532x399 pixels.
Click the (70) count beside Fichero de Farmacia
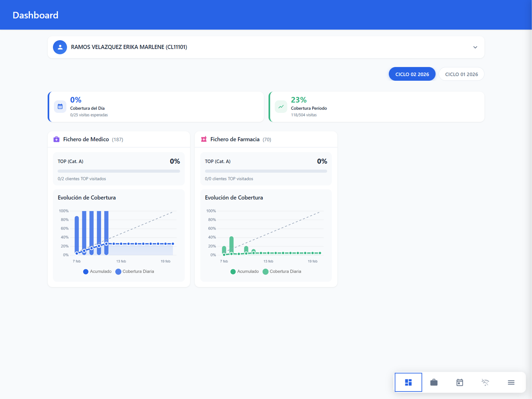pyautogui.click(x=267, y=139)
